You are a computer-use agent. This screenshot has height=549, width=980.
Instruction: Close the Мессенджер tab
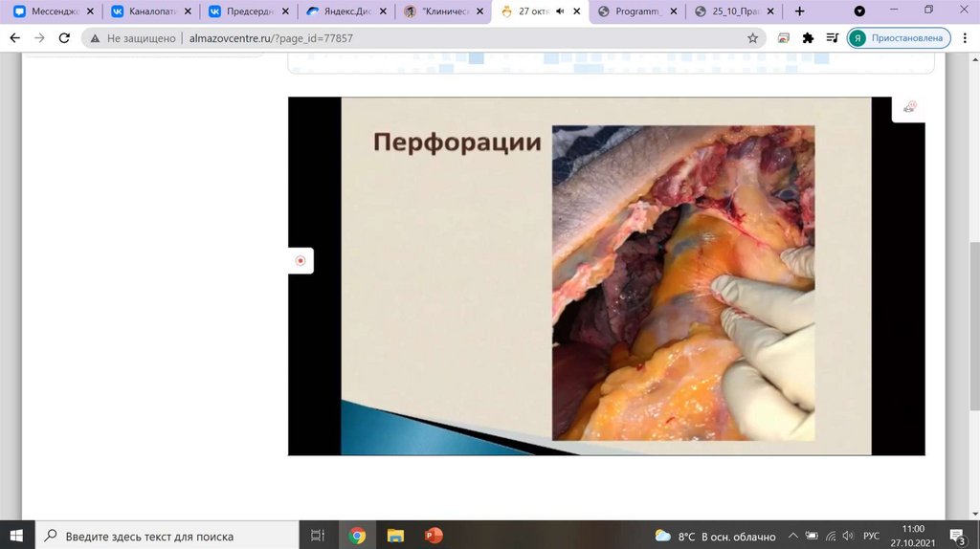(x=90, y=11)
